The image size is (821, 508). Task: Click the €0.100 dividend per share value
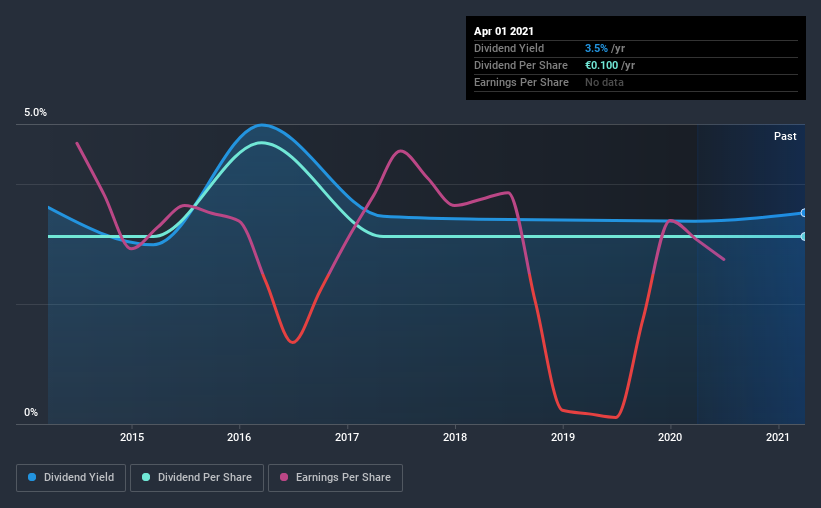(x=602, y=65)
